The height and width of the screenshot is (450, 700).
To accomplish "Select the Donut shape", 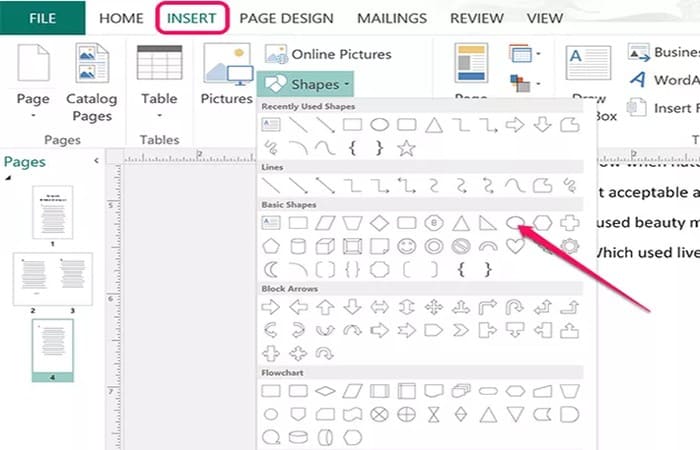I will pyautogui.click(x=434, y=246).
